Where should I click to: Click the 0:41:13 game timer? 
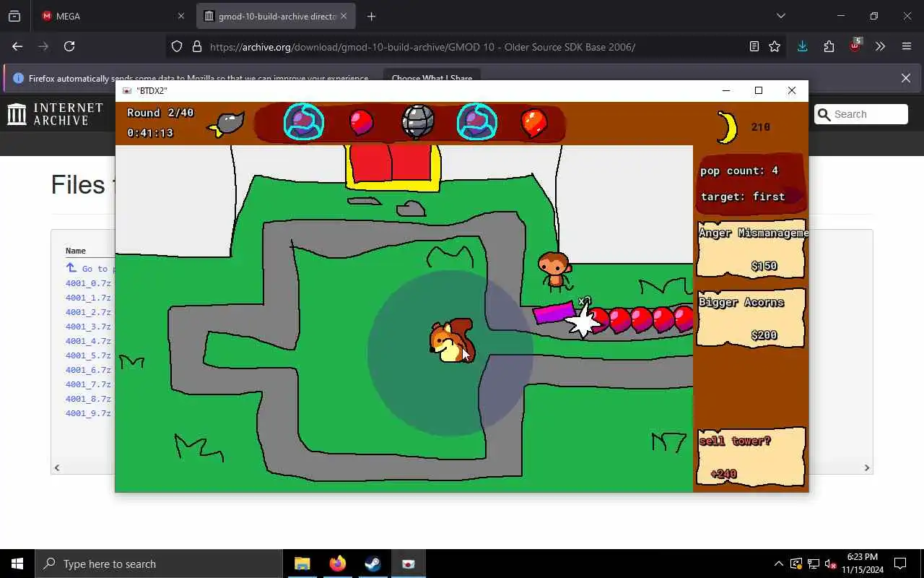pyautogui.click(x=150, y=133)
